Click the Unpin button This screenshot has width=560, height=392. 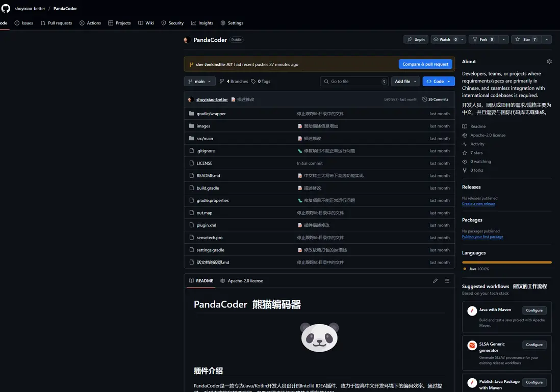coord(416,39)
